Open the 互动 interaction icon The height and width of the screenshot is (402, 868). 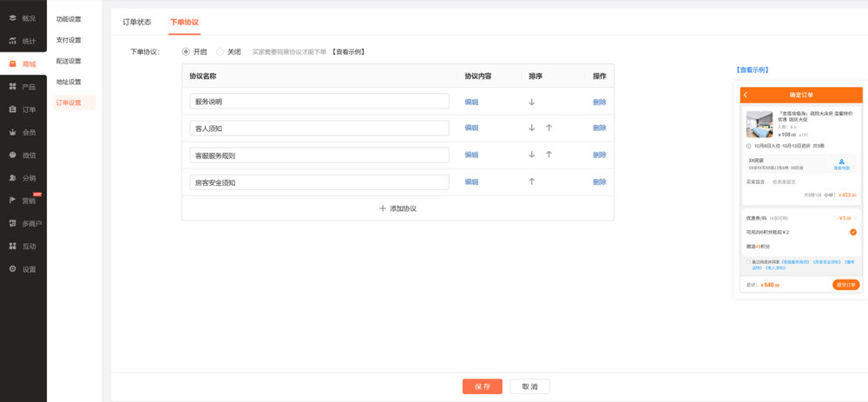click(x=12, y=247)
